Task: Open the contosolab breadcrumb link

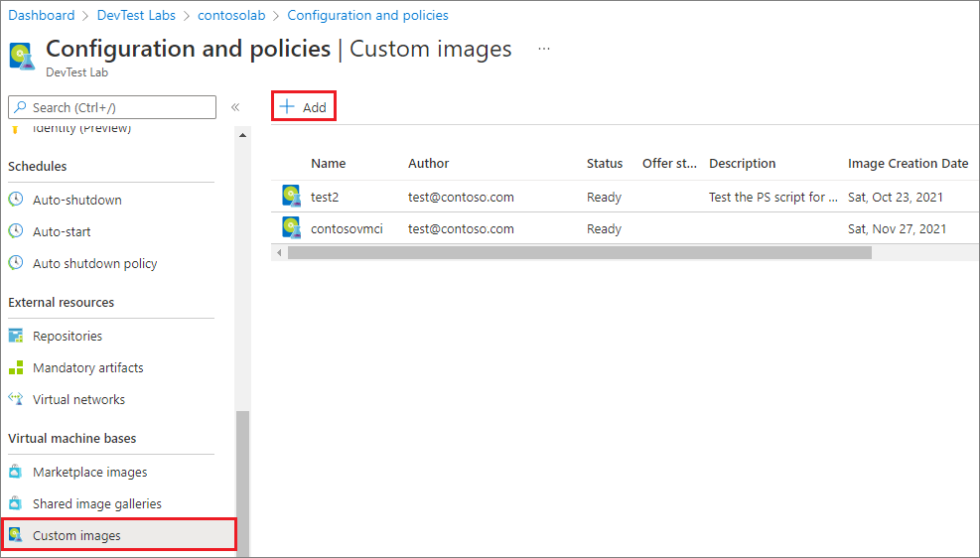Action: click(231, 15)
